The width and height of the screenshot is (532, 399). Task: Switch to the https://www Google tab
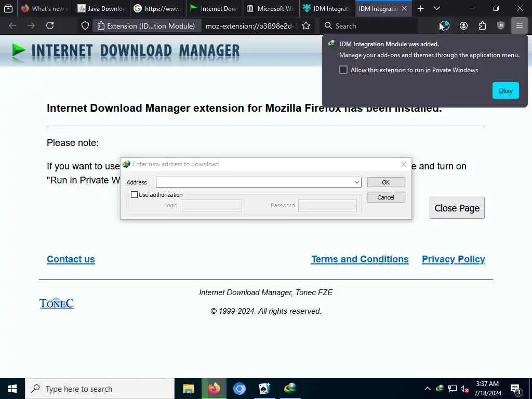(158, 9)
